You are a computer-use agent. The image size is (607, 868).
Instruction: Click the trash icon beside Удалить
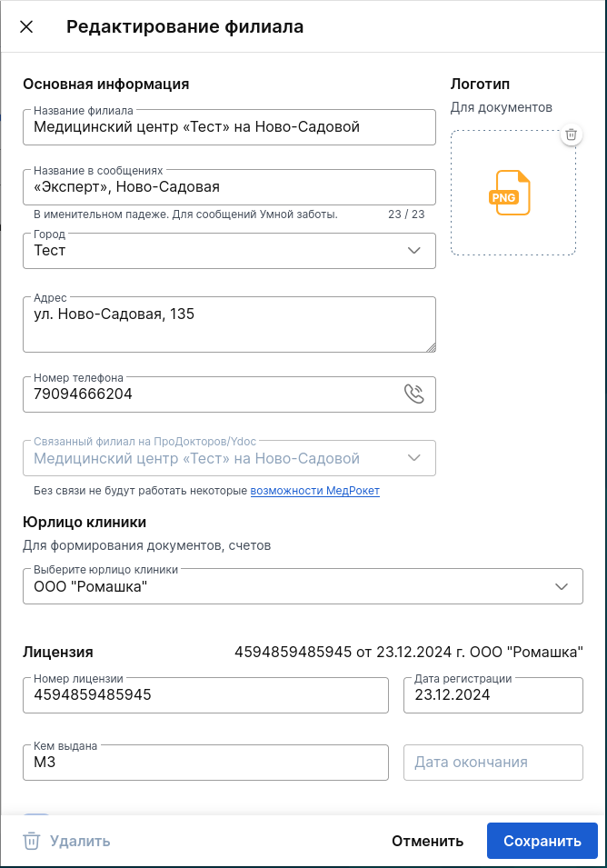click(32, 841)
